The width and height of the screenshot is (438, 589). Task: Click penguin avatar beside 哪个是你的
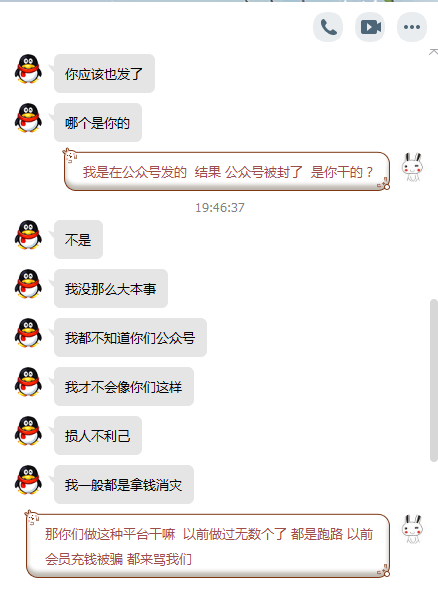28,118
